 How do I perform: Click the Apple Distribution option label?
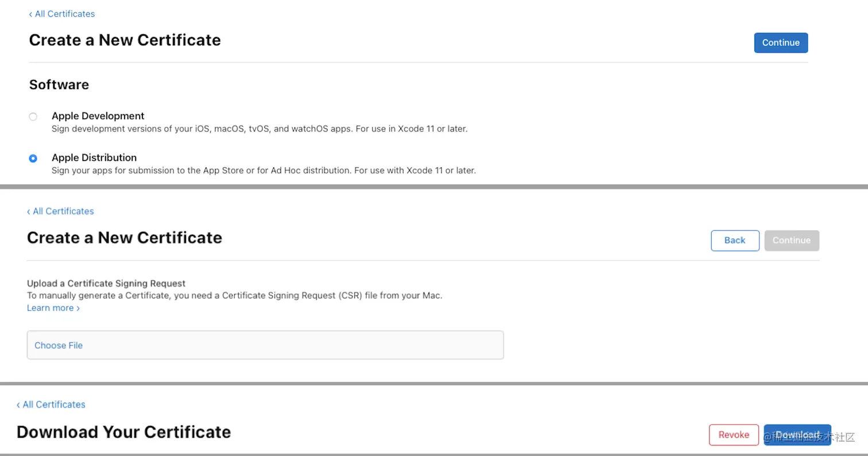94,157
